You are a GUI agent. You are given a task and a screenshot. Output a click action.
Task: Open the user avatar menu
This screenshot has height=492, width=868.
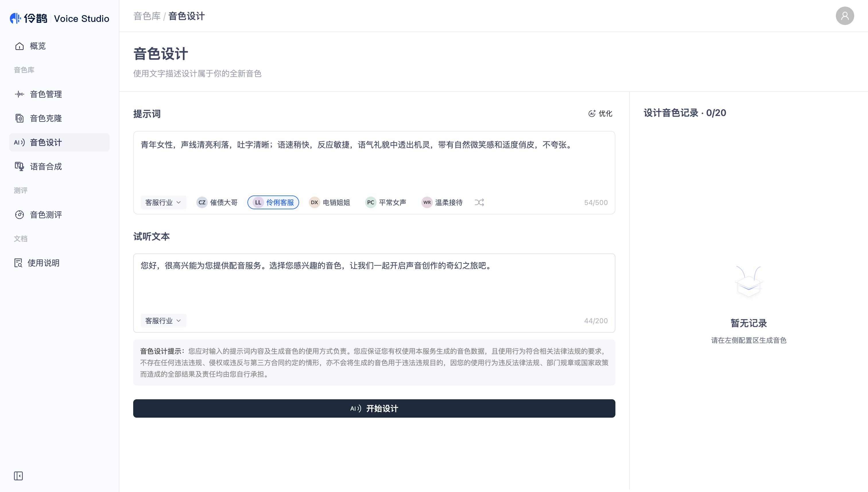click(x=845, y=16)
